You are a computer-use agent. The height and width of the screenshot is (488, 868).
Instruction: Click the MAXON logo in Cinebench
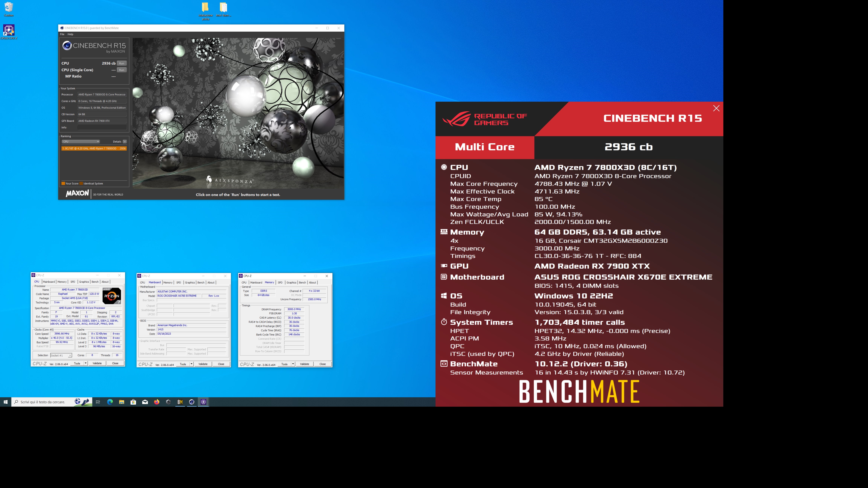tap(77, 193)
